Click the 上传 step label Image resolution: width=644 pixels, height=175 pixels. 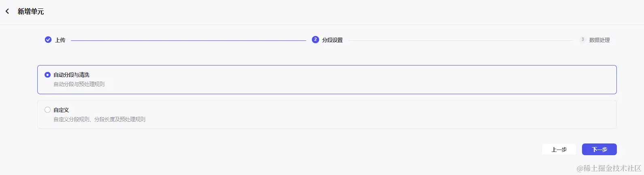point(60,40)
